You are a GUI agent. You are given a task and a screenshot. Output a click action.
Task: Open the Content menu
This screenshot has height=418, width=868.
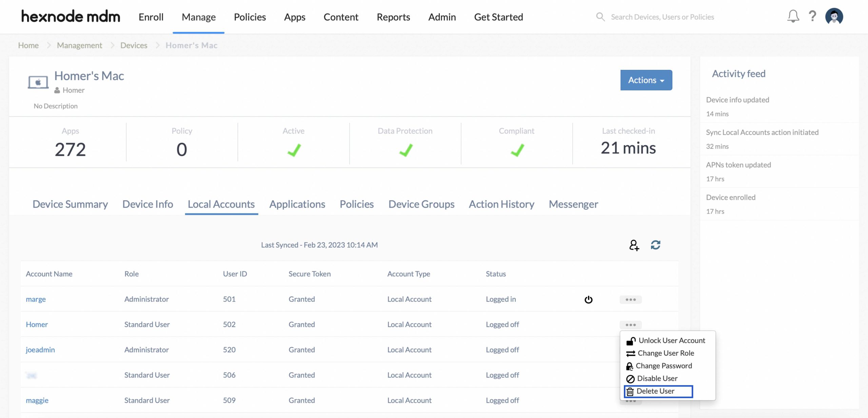click(x=341, y=17)
